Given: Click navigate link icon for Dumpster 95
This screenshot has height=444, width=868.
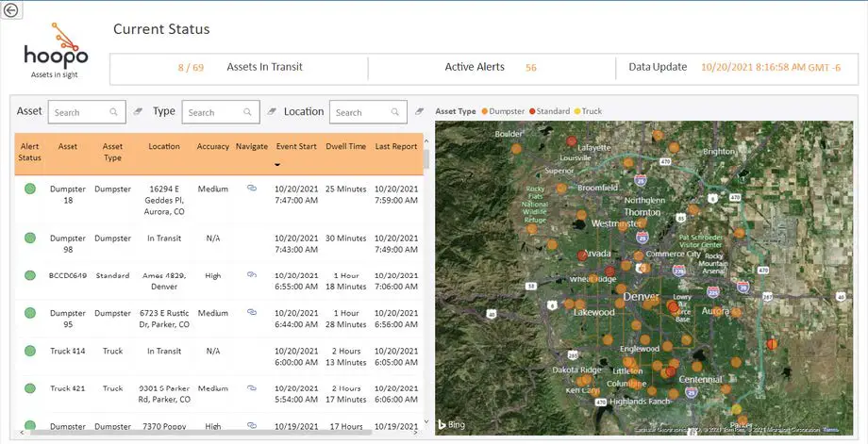Looking at the screenshot, I should pos(252,313).
